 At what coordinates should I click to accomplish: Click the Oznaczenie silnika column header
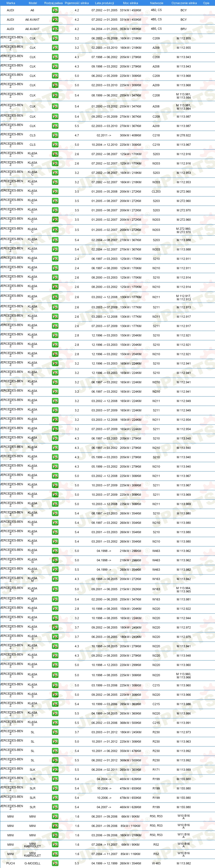[x=184, y=3]
